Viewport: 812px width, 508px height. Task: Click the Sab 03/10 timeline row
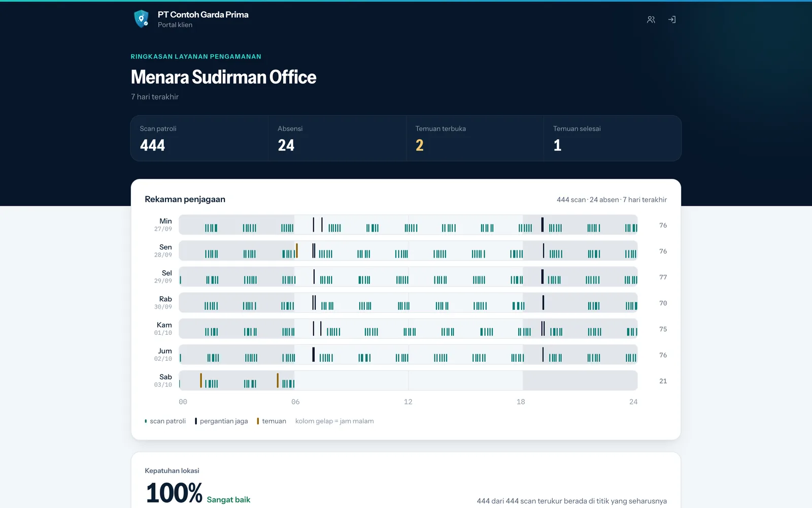(408, 380)
